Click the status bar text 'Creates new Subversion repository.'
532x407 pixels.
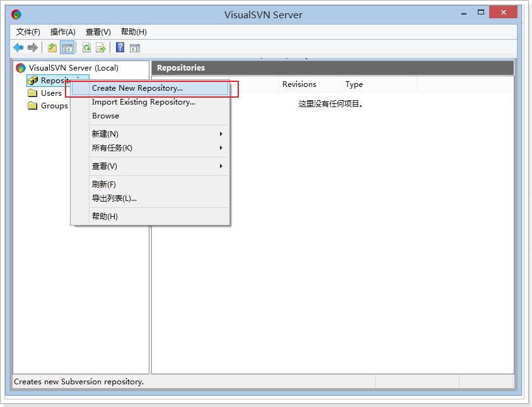79,382
